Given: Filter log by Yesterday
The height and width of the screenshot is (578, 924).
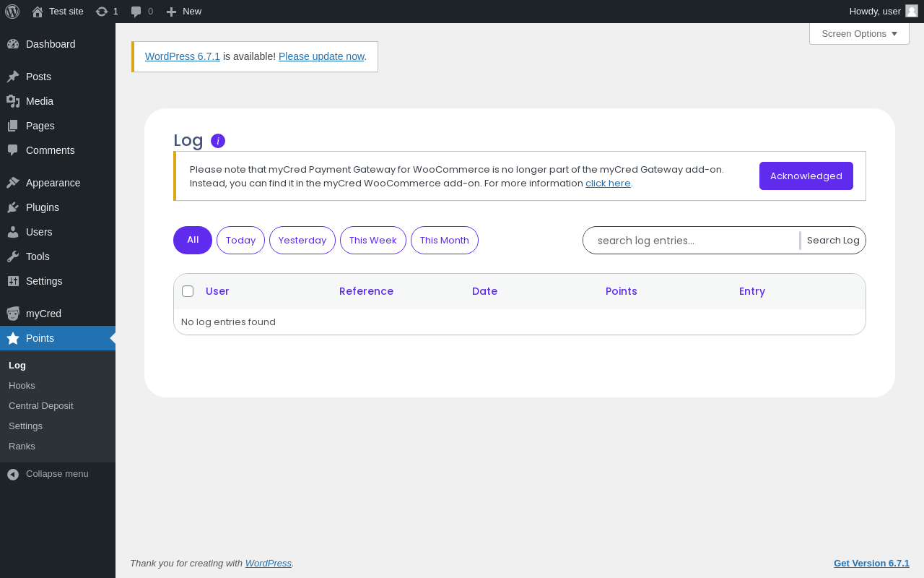Looking at the screenshot, I should 302,240.
